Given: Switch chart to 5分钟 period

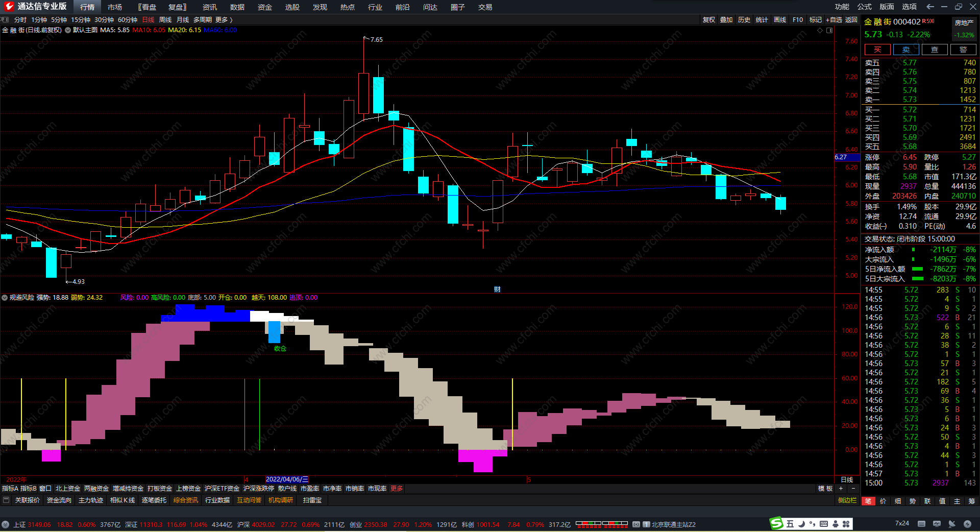Looking at the screenshot, I should 59,20.
